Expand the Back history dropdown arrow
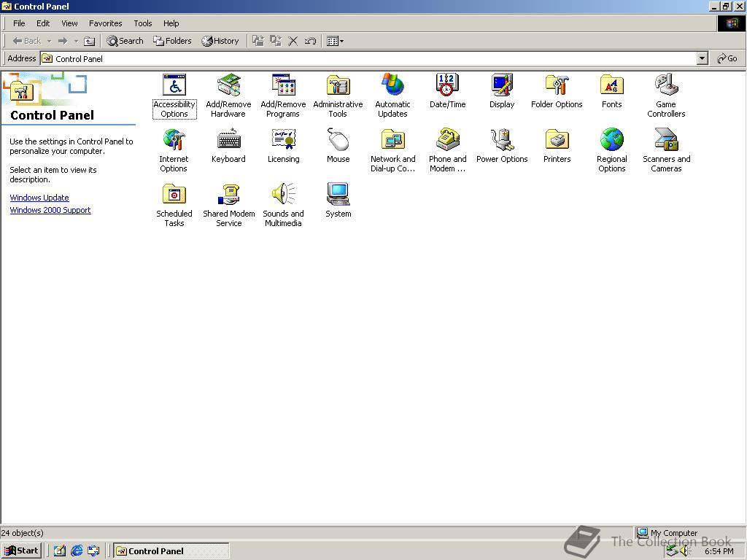 (49, 41)
